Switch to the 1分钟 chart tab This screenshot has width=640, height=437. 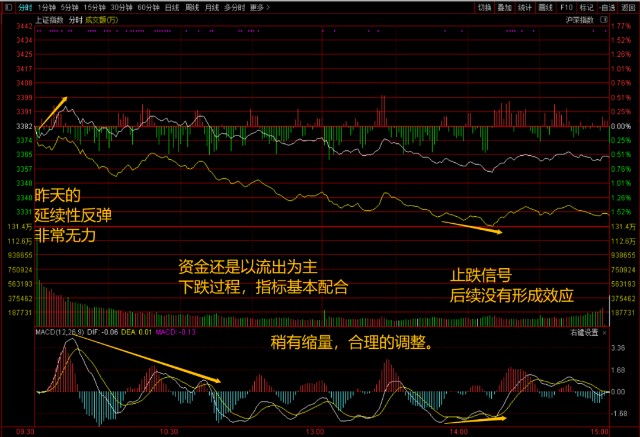click(x=46, y=7)
